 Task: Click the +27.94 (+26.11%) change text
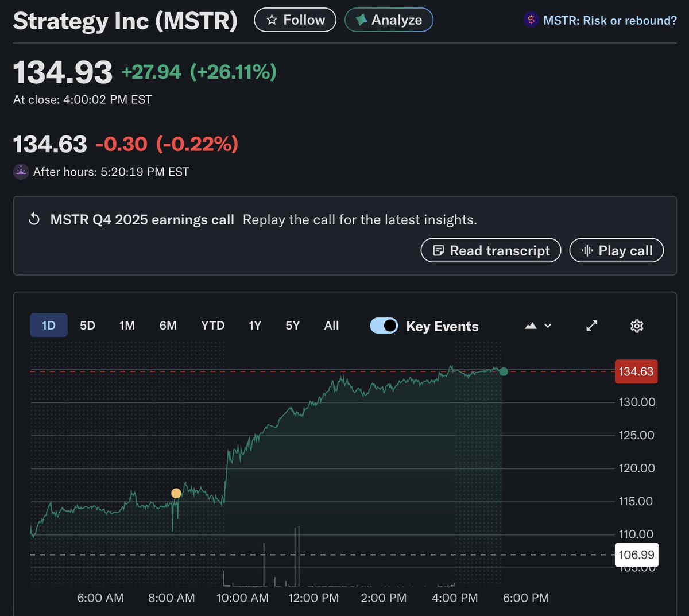199,72
